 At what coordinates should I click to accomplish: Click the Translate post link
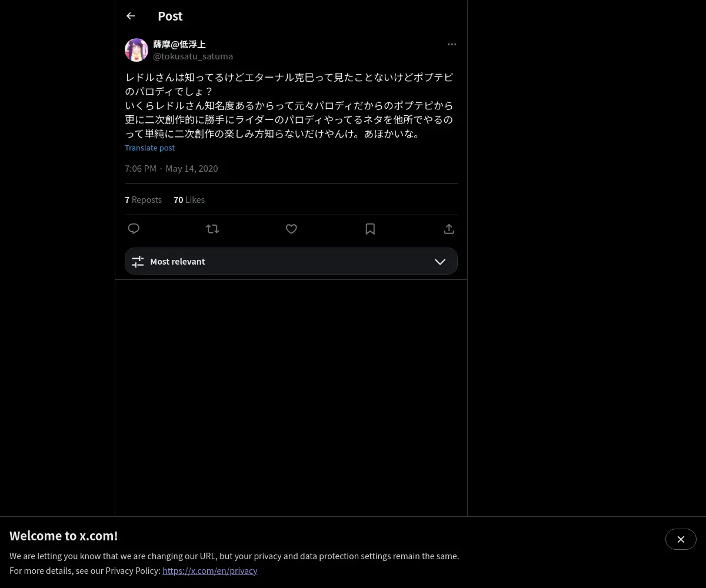click(149, 148)
